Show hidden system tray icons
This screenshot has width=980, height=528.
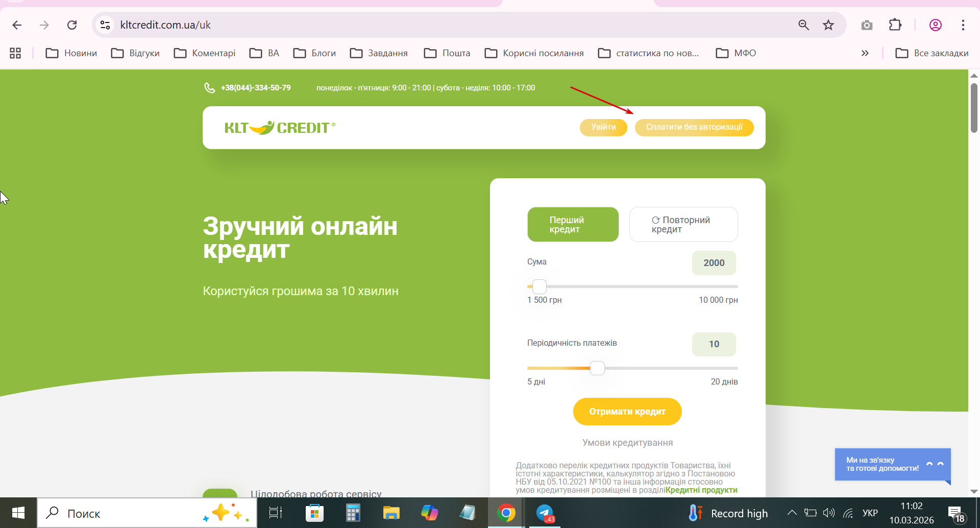(792, 513)
